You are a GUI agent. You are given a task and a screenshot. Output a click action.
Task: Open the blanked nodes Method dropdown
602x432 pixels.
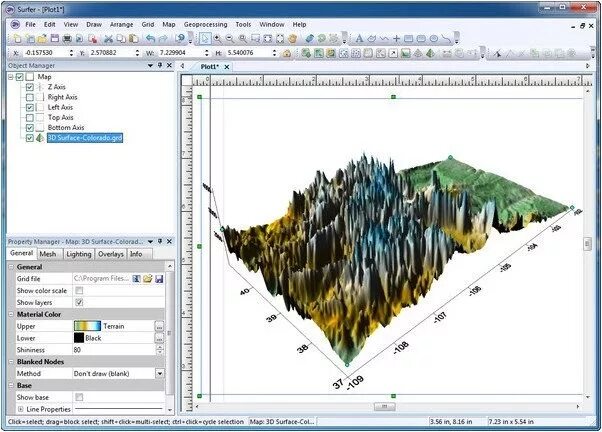[x=160, y=373]
